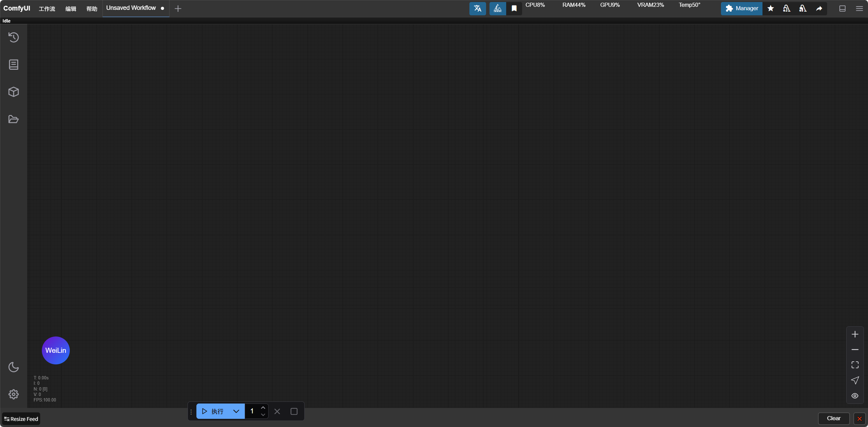The width and height of the screenshot is (868, 427).
Task: Click the WeiLin floating circle button
Action: 56,350
